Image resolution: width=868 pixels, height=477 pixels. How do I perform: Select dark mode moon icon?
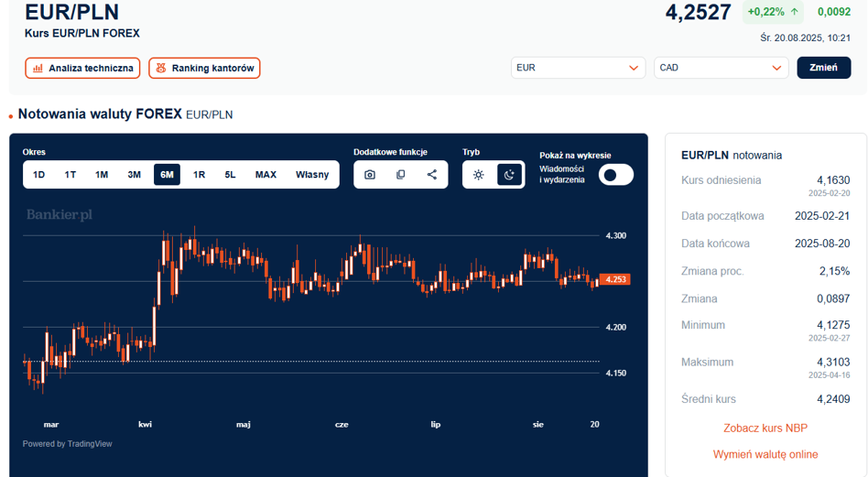(x=509, y=175)
